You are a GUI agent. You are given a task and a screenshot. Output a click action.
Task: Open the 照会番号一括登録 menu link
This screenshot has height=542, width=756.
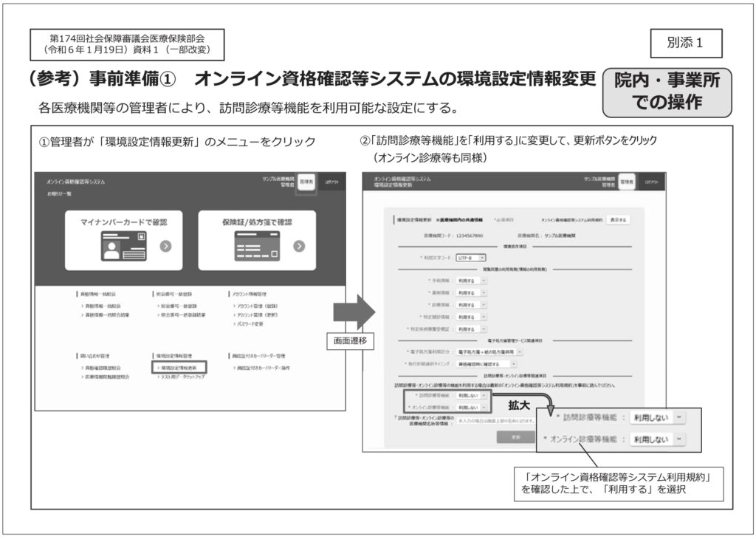tap(177, 306)
